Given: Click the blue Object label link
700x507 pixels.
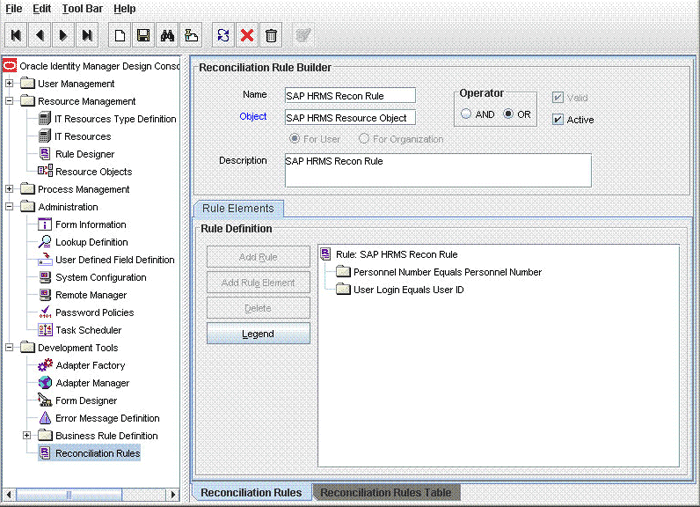Looking at the screenshot, I should 253,116.
